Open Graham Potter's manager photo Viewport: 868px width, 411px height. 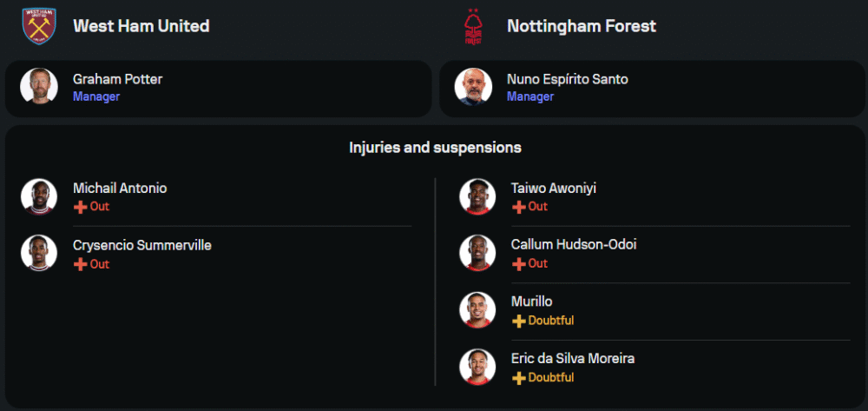click(x=39, y=87)
